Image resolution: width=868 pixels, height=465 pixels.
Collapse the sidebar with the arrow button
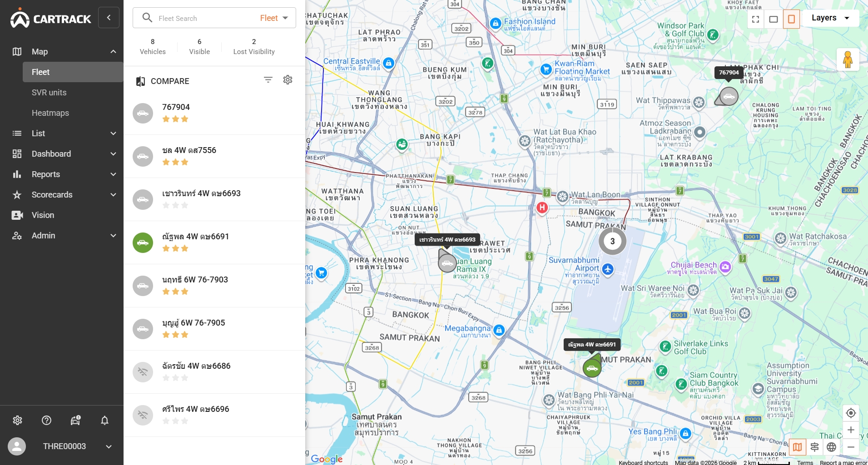click(109, 18)
